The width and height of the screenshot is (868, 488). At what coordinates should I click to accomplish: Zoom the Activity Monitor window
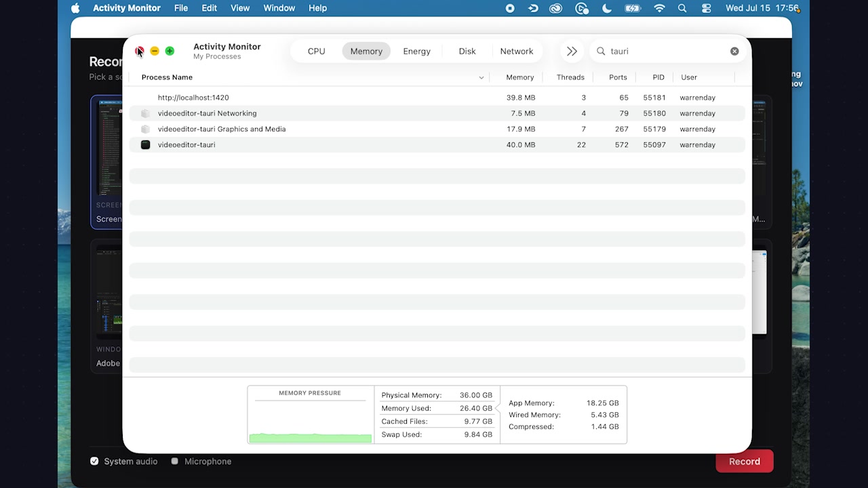click(x=170, y=51)
